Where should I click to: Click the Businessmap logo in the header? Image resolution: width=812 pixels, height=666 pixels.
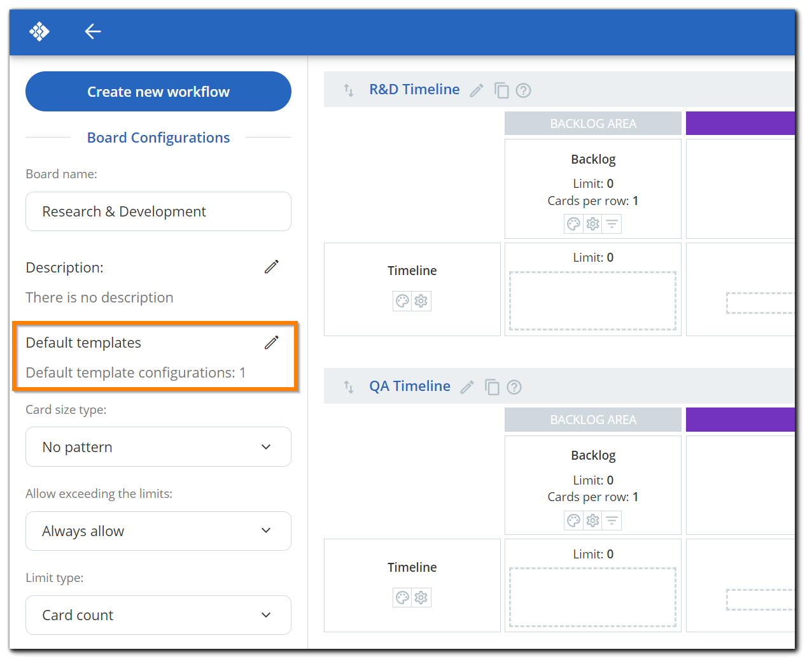click(39, 31)
